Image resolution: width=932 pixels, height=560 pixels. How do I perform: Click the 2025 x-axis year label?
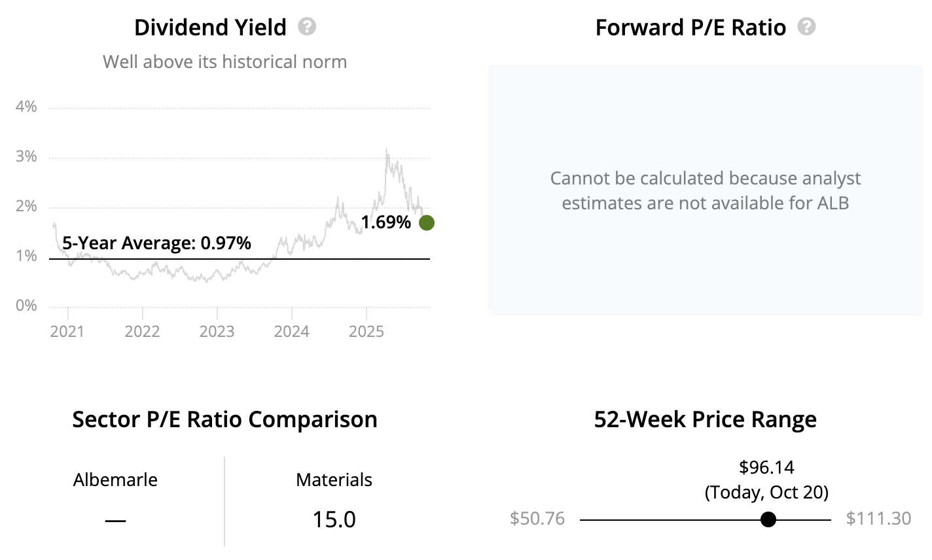(x=366, y=331)
